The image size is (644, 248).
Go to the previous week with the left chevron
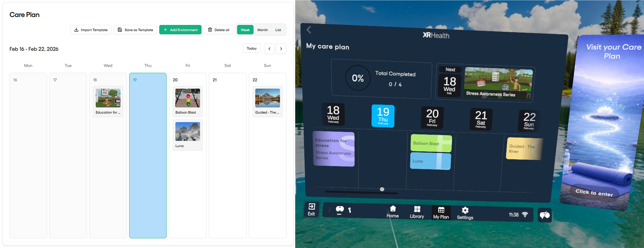point(269,49)
